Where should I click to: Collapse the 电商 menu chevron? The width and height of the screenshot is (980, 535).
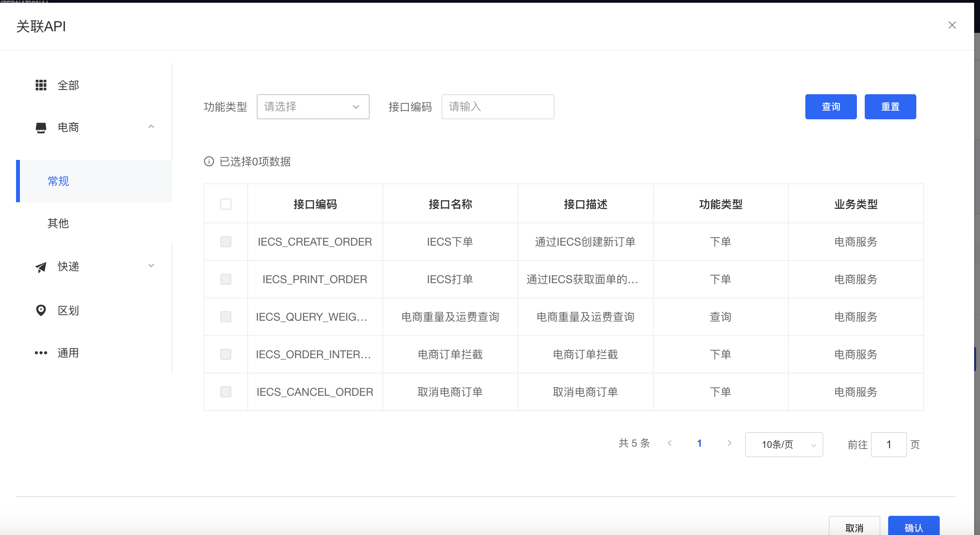click(151, 127)
